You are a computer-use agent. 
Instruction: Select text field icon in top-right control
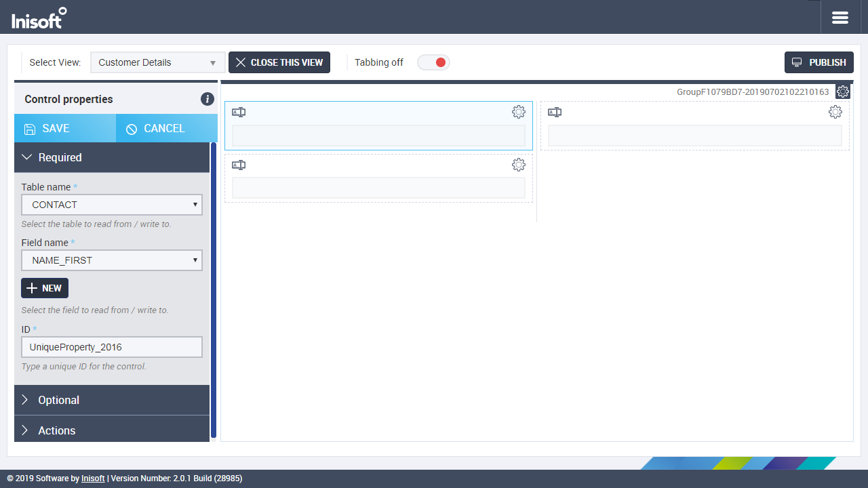click(555, 112)
